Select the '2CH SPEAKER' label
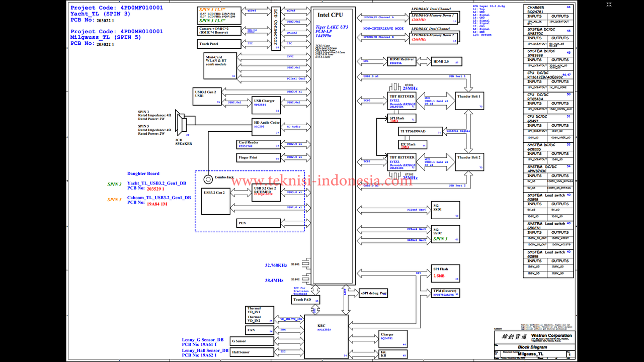 (x=184, y=142)
